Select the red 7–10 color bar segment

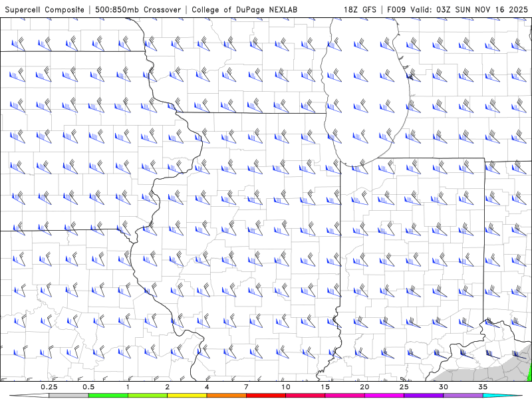(266, 396)
